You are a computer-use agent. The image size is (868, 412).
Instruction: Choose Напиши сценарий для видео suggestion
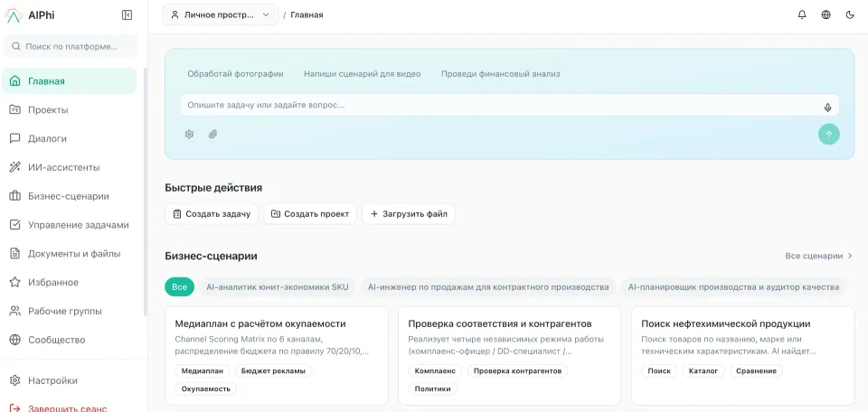[362, 73]
